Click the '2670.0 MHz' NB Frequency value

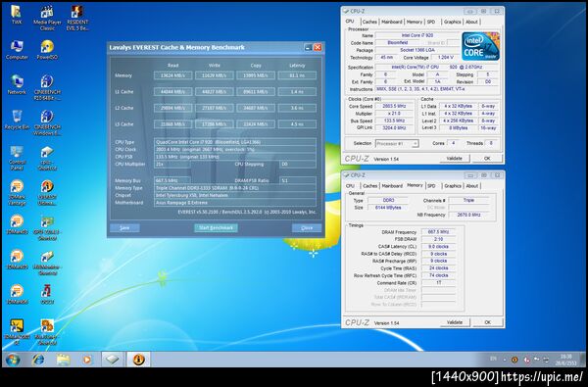click(469, 215)
